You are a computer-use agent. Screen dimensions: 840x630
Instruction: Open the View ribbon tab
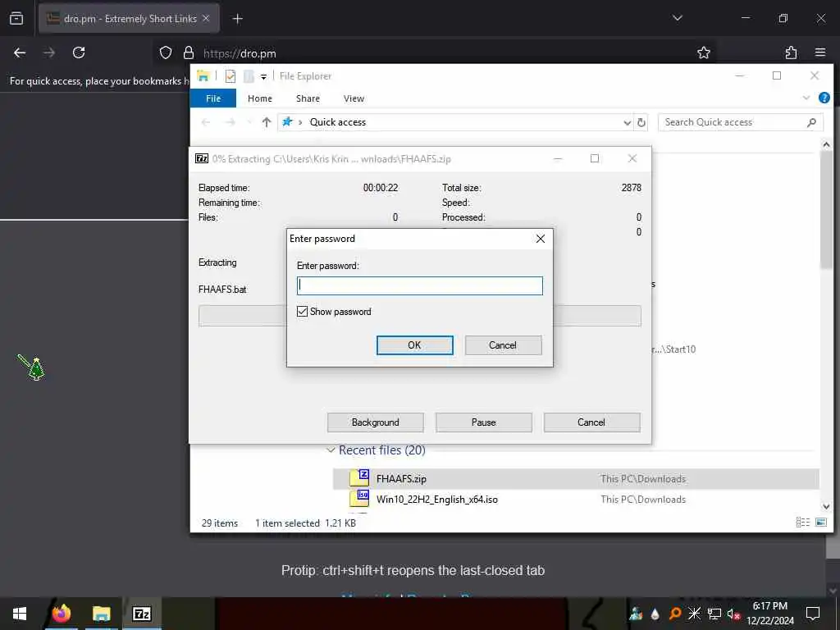click(354, 98)
